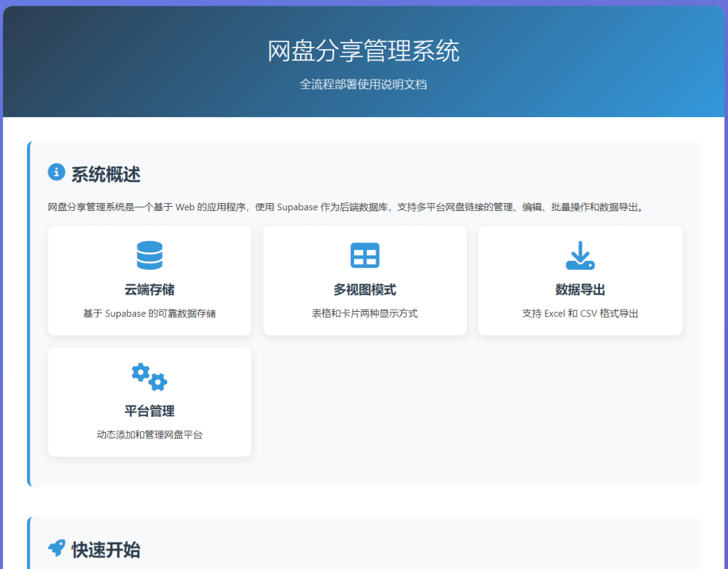Click the 云端存储 card description text
The width and height of the screenshot is (728, 569).
[x=149, y=313]
